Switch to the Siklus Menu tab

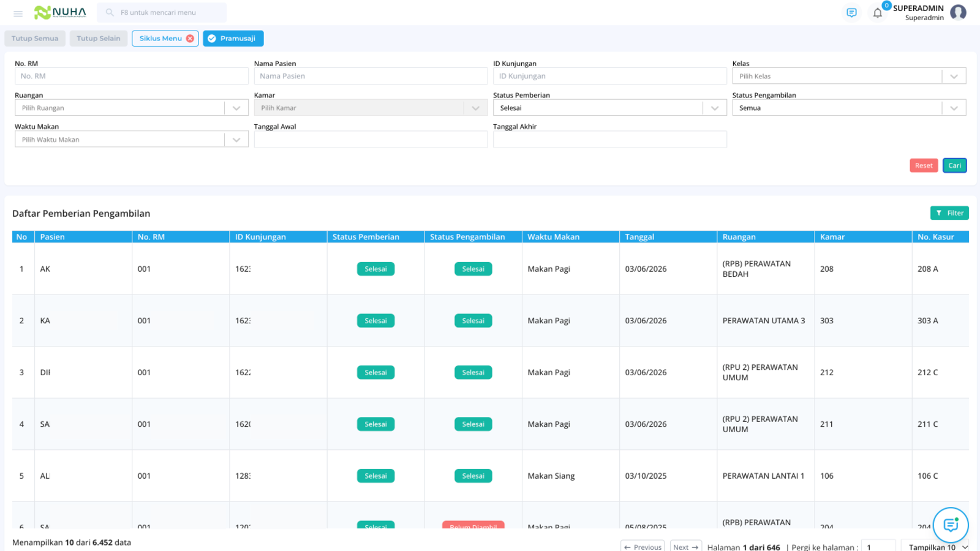point(160,39)
